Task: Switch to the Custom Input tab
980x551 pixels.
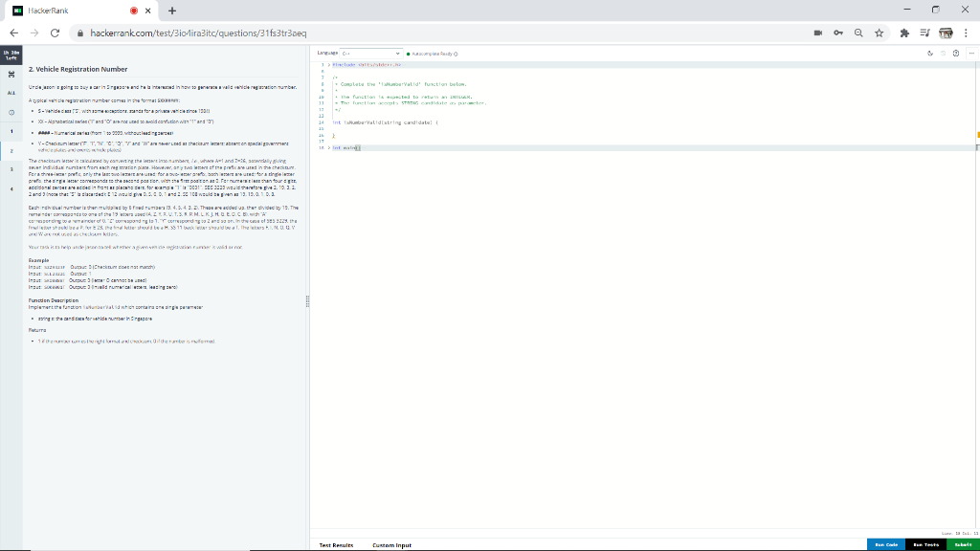Action: coord(391,544)
